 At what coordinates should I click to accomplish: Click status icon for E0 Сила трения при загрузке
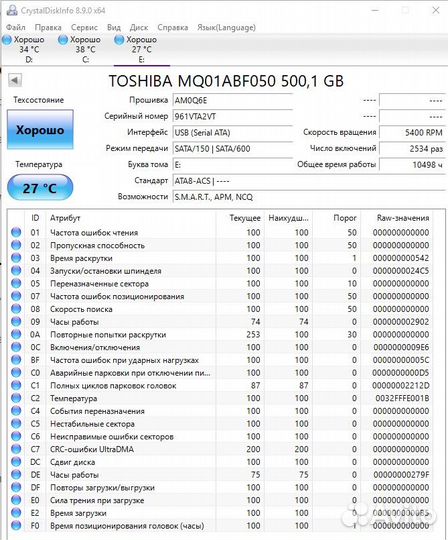[16, 500]
